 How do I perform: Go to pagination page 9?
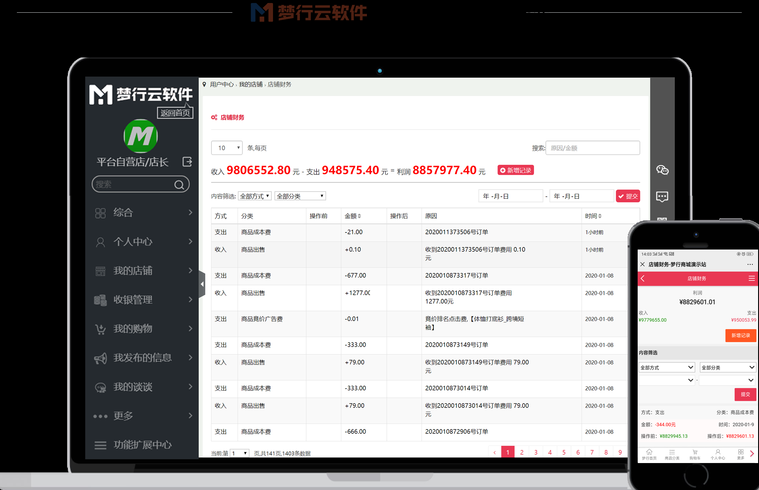click(x=620, y=452)
